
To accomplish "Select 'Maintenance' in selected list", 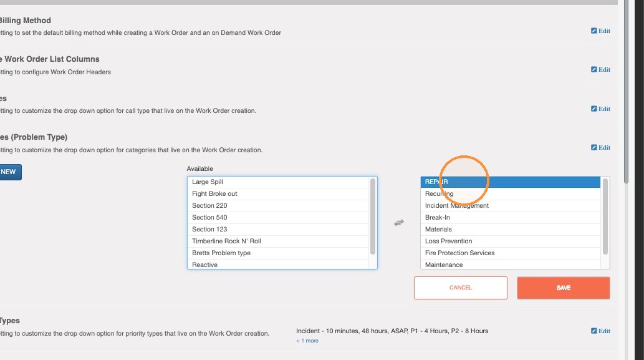I will pos(511,265).
